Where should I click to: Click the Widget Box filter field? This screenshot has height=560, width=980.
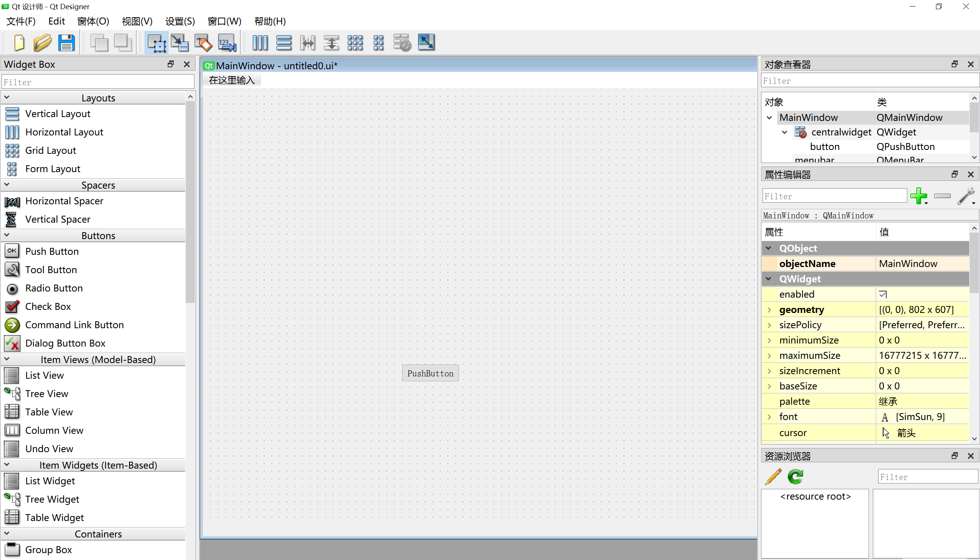click(98, 82)
